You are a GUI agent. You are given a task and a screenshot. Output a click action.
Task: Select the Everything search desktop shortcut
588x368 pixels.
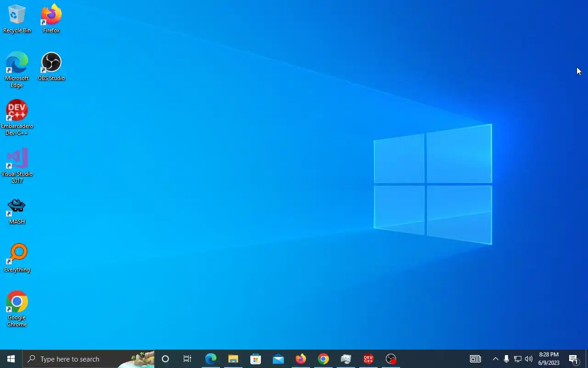pyautogui.click(x=17, y=259)
